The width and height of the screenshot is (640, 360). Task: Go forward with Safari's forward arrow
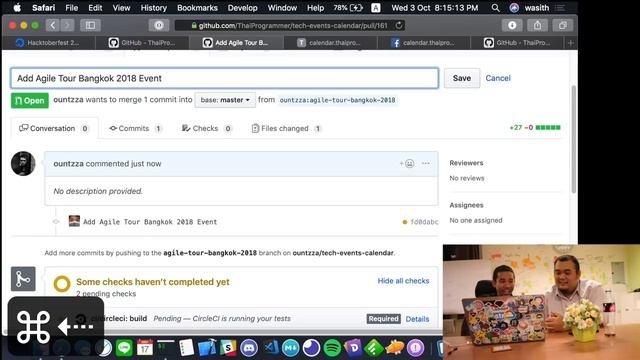tap(67, 25)
